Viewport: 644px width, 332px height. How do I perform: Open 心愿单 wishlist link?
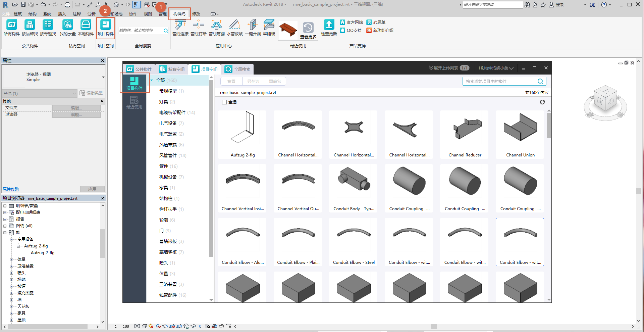click(376, 22)
